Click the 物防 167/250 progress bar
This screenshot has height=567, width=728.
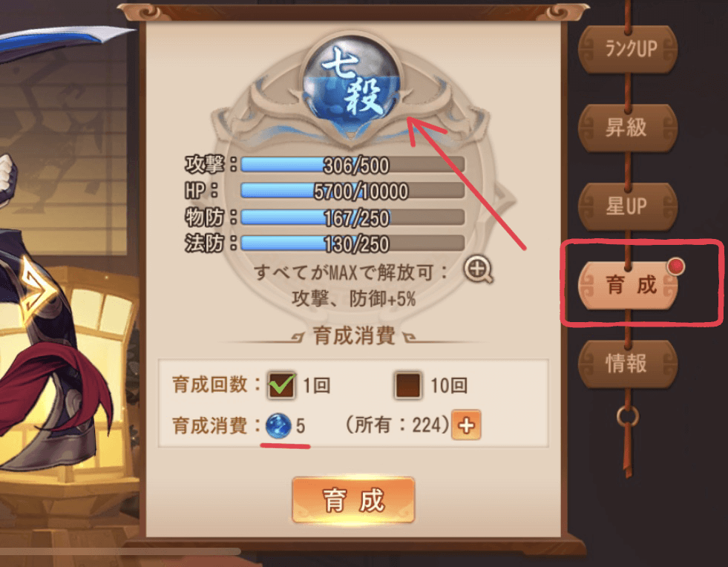352,217
